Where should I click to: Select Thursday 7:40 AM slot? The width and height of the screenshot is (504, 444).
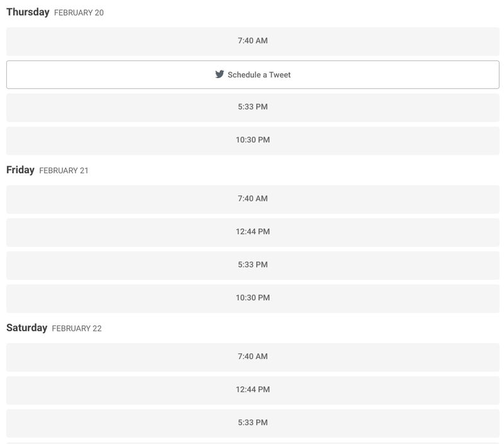(x=253, y=42)
